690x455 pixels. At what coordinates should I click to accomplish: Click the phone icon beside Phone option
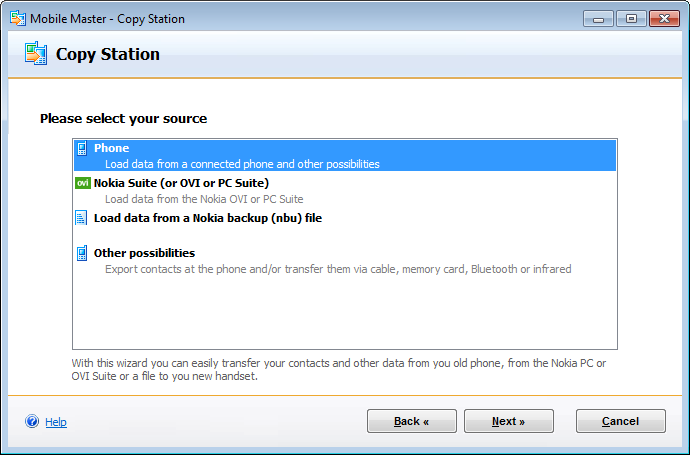tap(82, 149)
